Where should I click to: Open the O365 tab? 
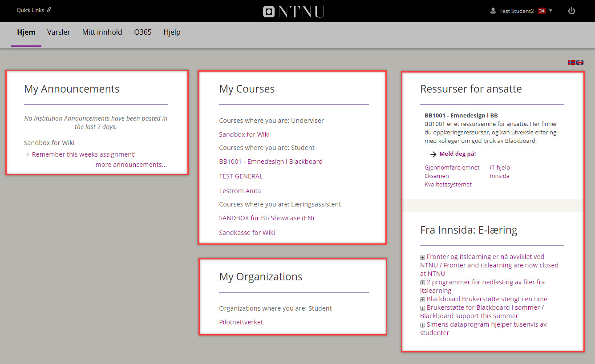pos(143,32)
